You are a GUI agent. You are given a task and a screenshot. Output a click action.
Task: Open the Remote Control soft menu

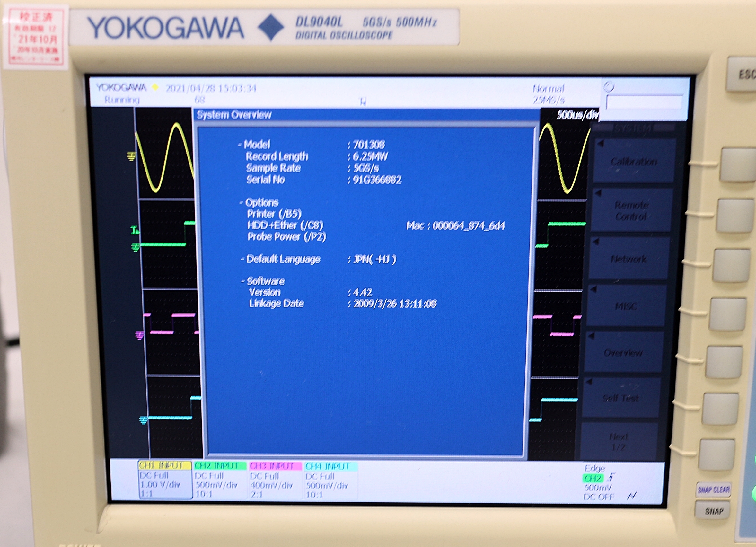(631, 211)
